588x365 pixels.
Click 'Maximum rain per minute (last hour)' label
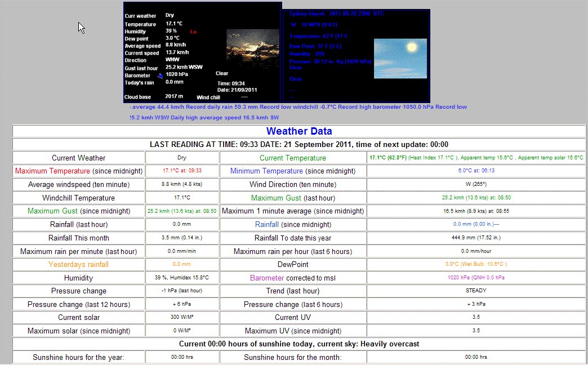pos(79,252)
